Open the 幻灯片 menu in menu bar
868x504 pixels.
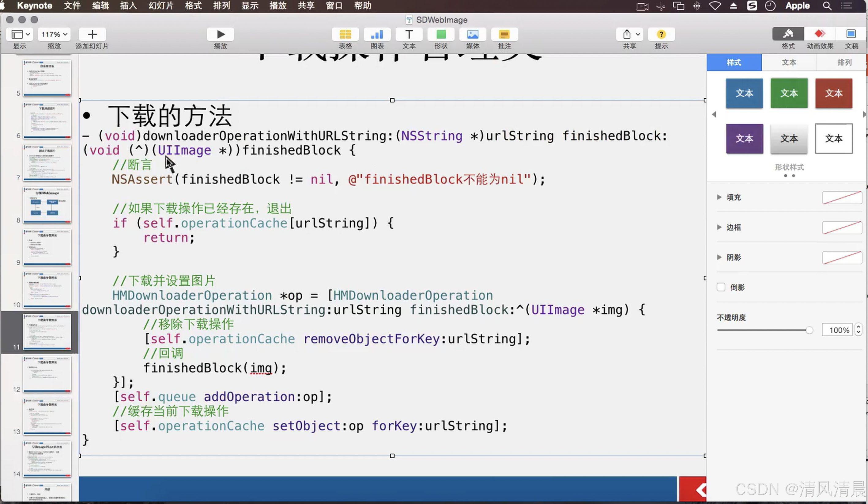tap(160, 6)
